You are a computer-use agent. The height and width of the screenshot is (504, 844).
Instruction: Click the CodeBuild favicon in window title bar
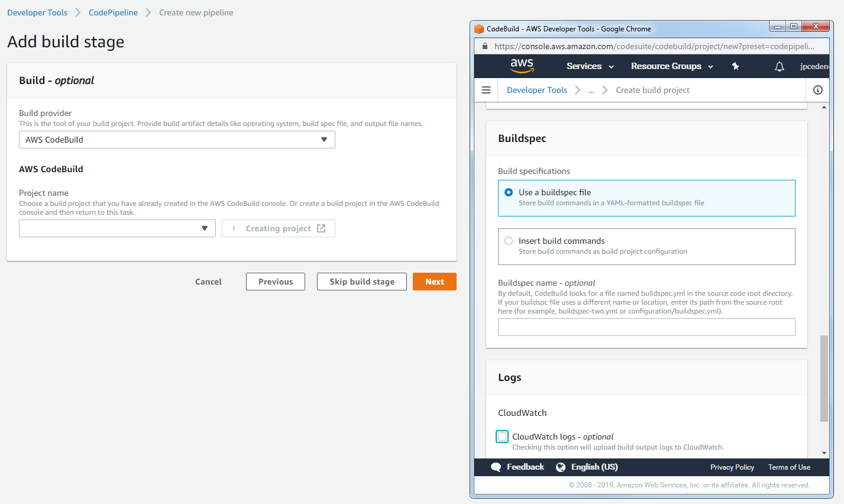point(479,28)
